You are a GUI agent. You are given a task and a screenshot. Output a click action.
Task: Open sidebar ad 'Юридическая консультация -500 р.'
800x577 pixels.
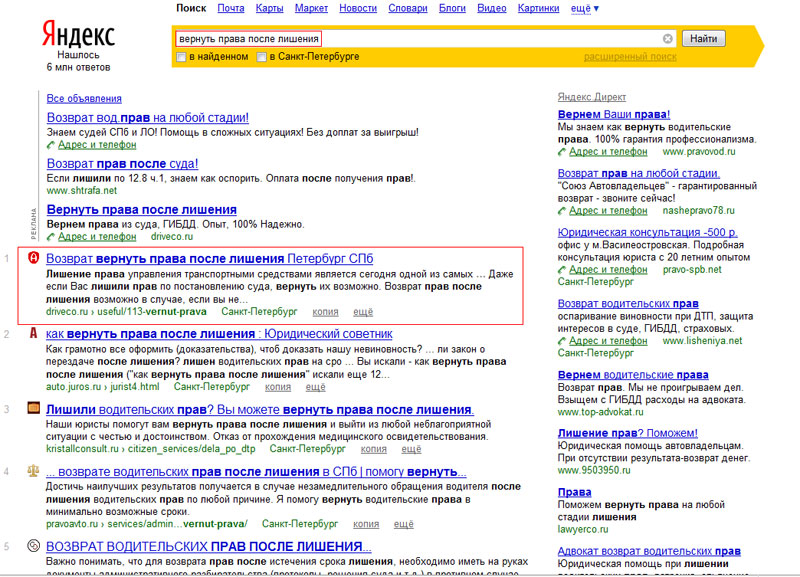tap(648, 232)
